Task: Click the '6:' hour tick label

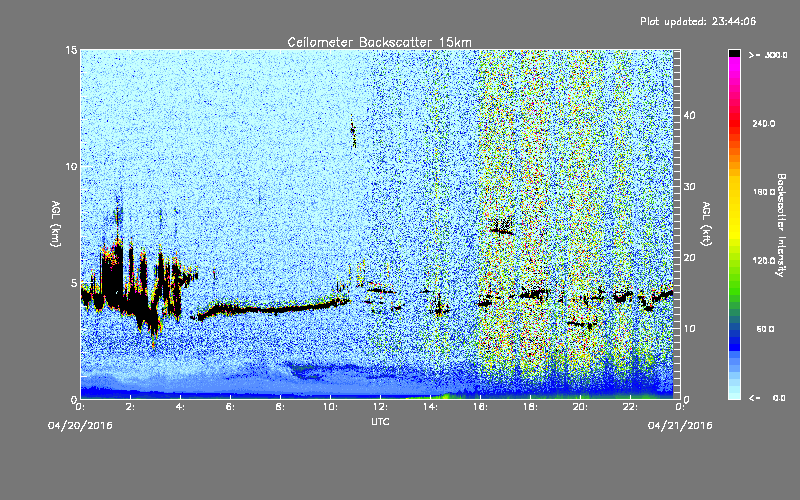Action: pos(231,407)
